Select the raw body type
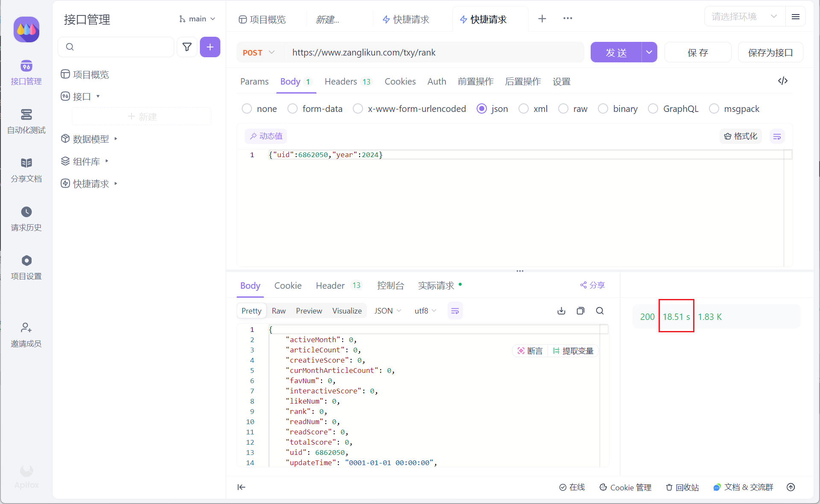Screen dimensions: 820x504 (563, 109)
